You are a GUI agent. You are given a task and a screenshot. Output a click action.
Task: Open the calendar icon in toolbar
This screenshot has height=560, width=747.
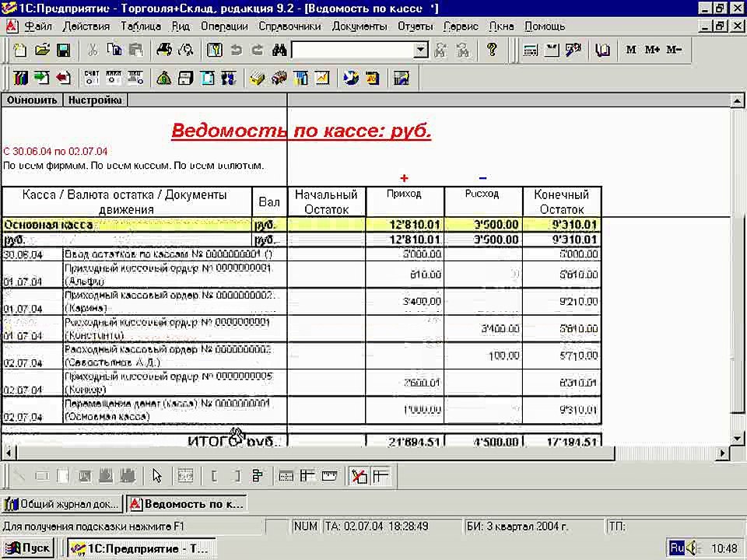pos(552,50)
